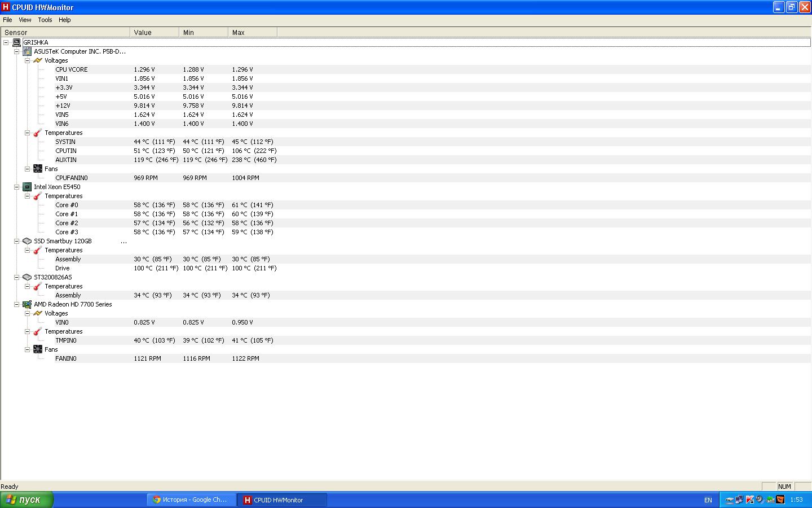
Task: Click the fan icon above CPUFANIN0
Action: [38, 169]
